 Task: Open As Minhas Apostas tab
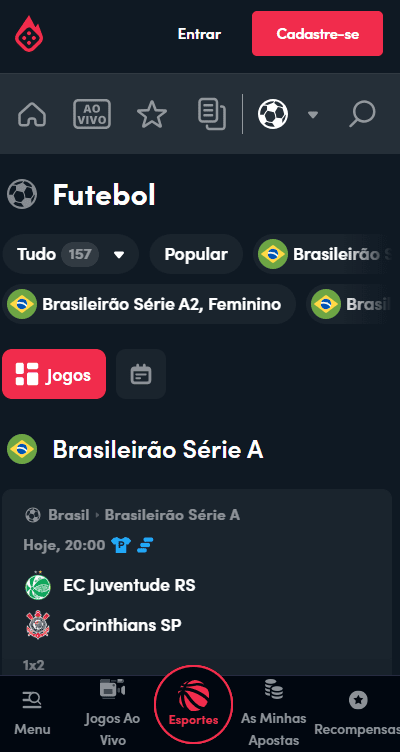pyautogui.click(x=274, y=713)
